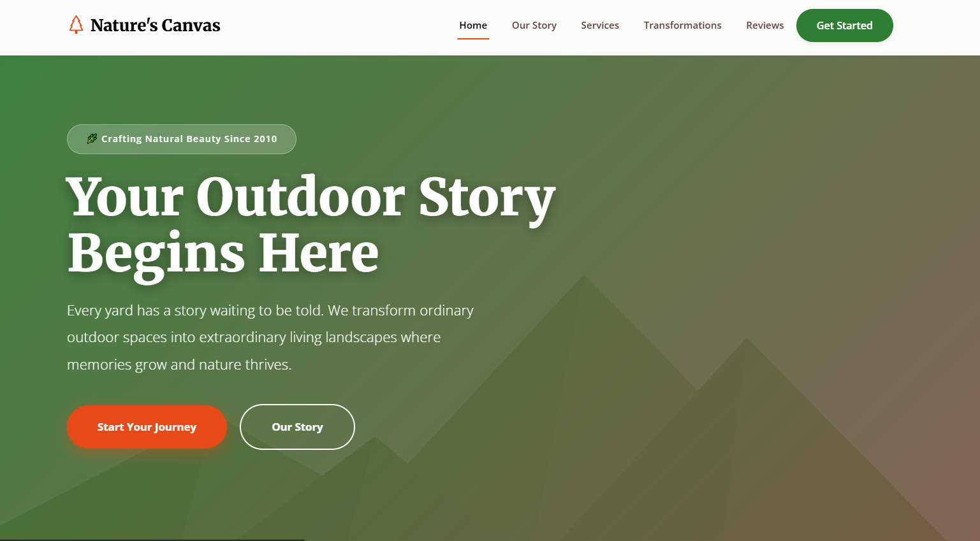Open the Transformations nav link
The image size is (980, 541).
click(682, 25)
